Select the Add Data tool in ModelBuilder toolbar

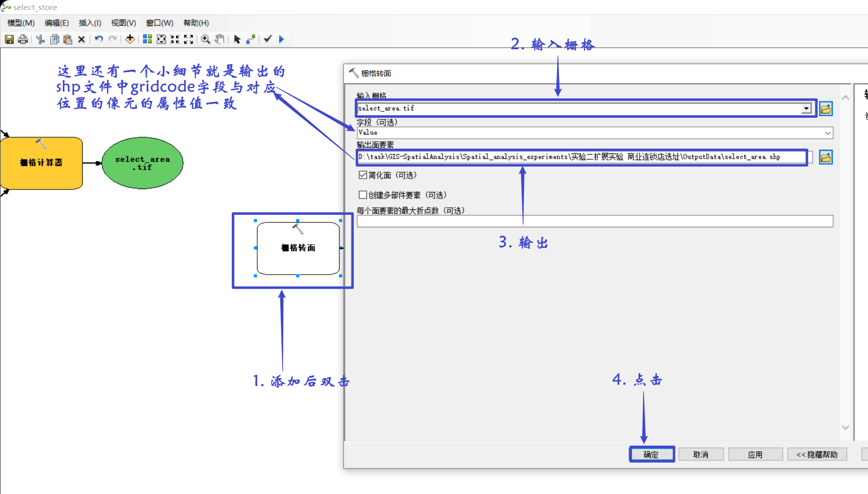130,39
